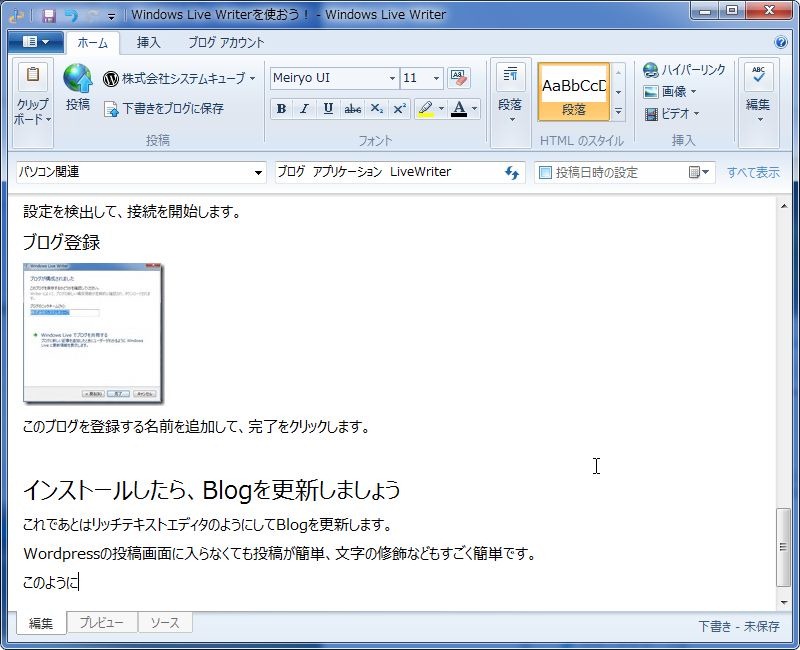Toggle superscript formatting
The image size is (800, 650).
pos(399,109)
